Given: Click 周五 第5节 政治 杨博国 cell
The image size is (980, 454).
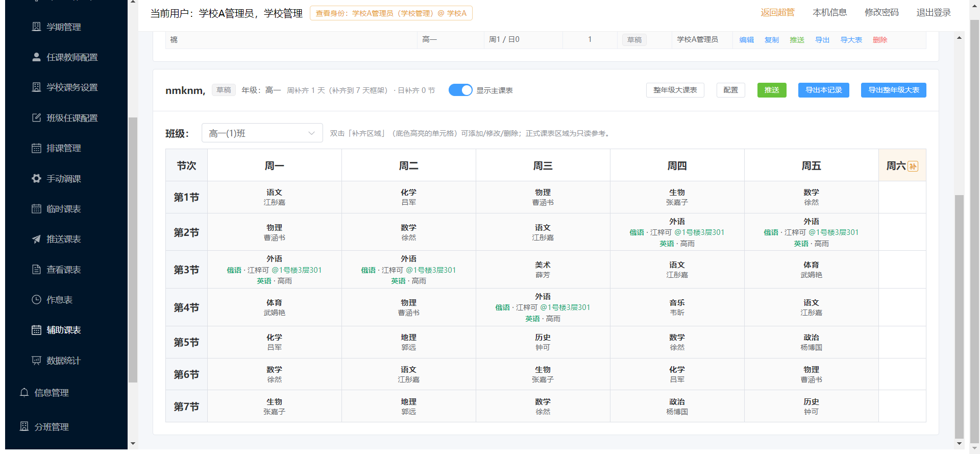Looking at the screenshot, I should [811, 342].
